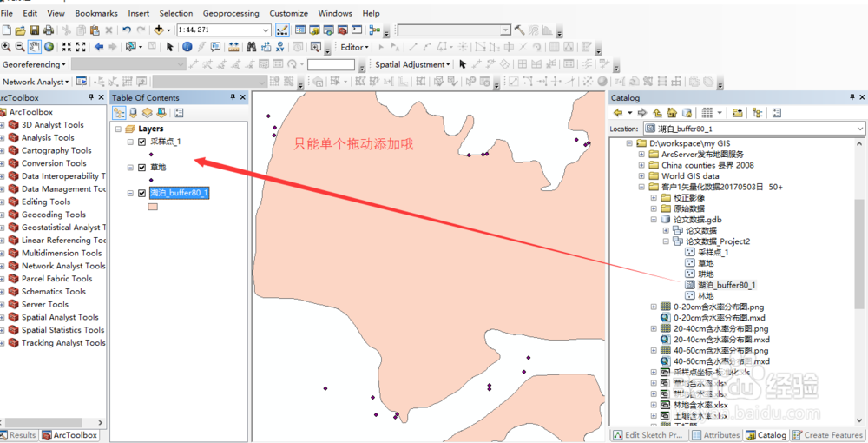The width and height of the screenshot is (868, 443).
Task: Open the Bookmarks menu
Action: [x=96, y=13]
